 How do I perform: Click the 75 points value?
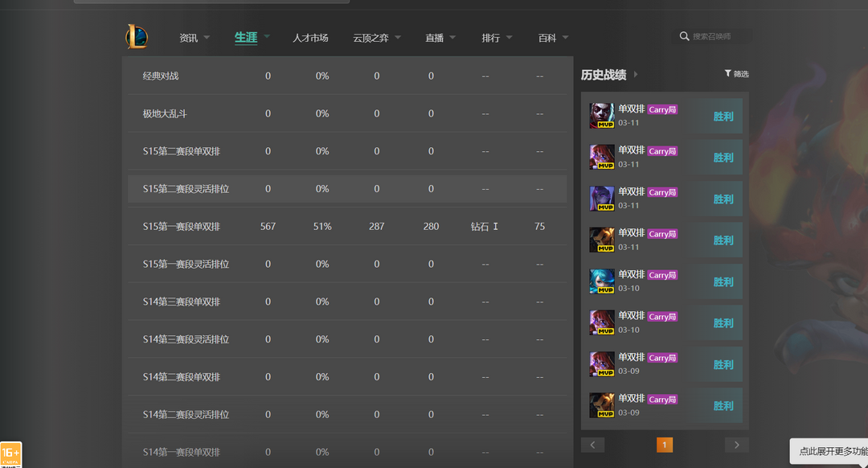540,227
